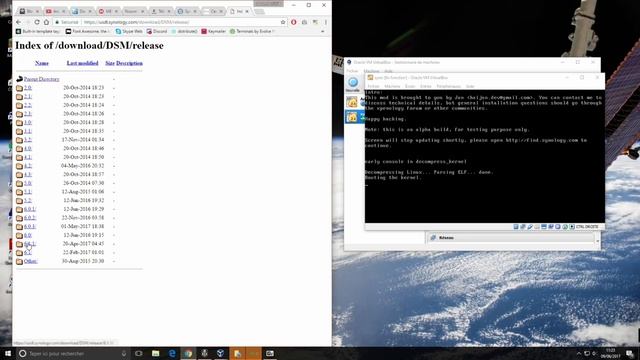Open the 4.2/ directory link
Viewport: 640px width, 360px height.
pos(27,166)
